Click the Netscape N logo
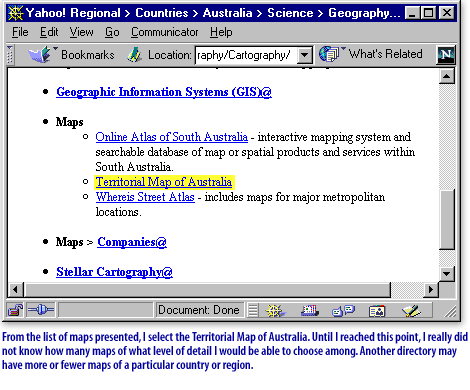470x390 pixels. tap(446, 55)
